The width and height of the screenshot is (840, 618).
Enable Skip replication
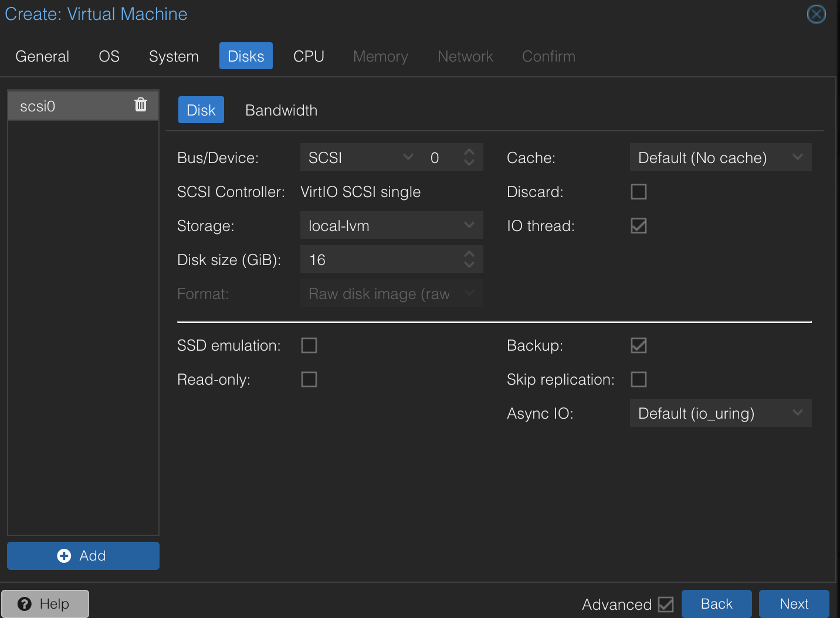point(638,379)
